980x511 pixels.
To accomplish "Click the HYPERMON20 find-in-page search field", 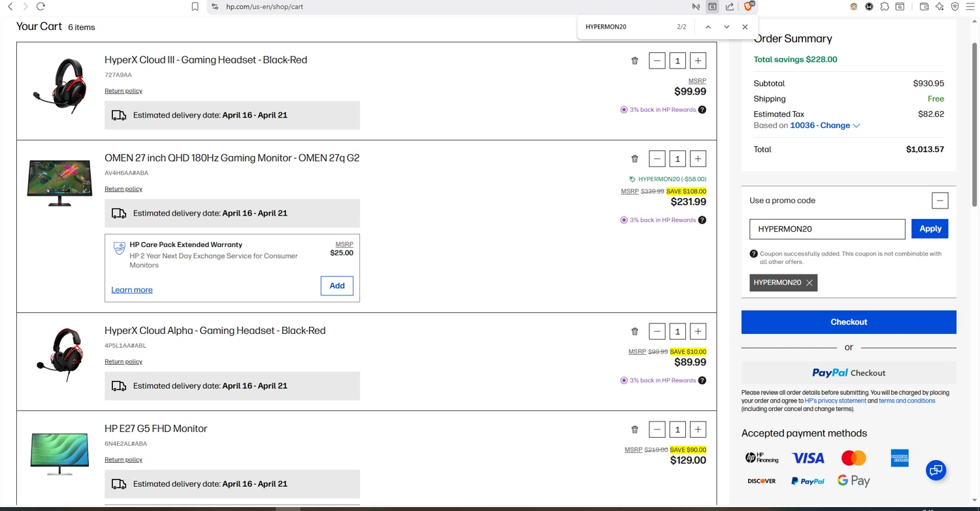I will tap(627, 27).
